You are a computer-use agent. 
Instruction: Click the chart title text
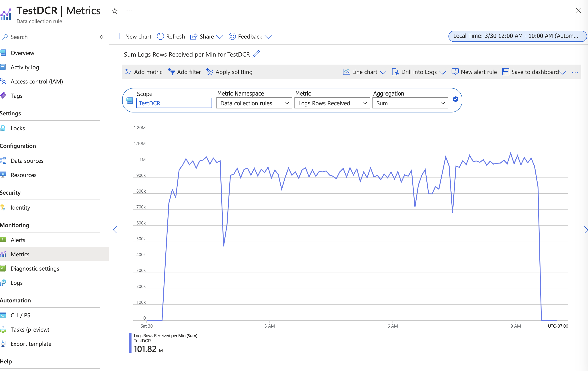(187, 54)
